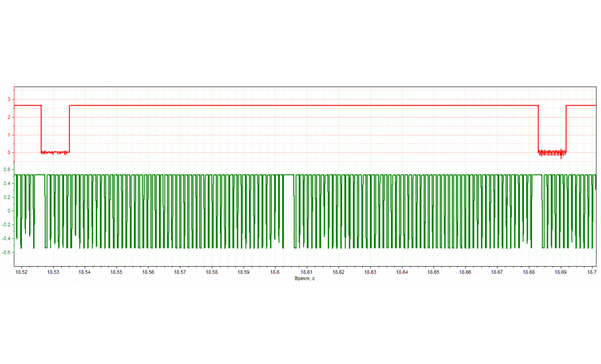Click the 18.6 time axis label
Image resolution: width=601 pixels, height=364 pixels.
(x=275, y=272)
